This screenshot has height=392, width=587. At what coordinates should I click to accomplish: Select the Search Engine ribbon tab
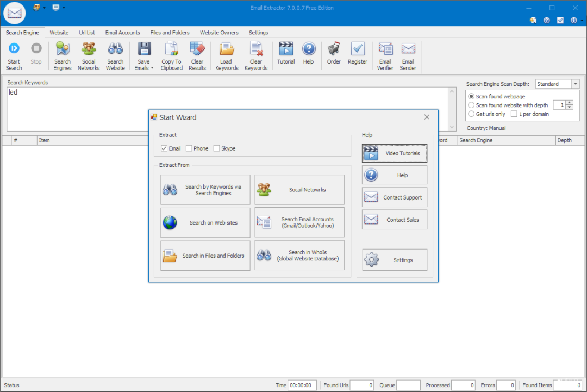pyautogui.click(x=22, y=33)
